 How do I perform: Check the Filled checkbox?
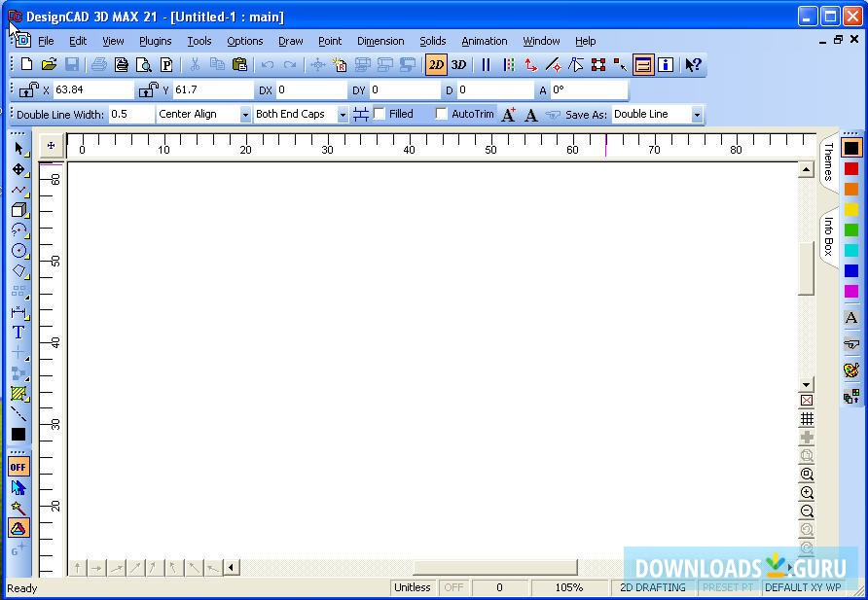point(380,114)
